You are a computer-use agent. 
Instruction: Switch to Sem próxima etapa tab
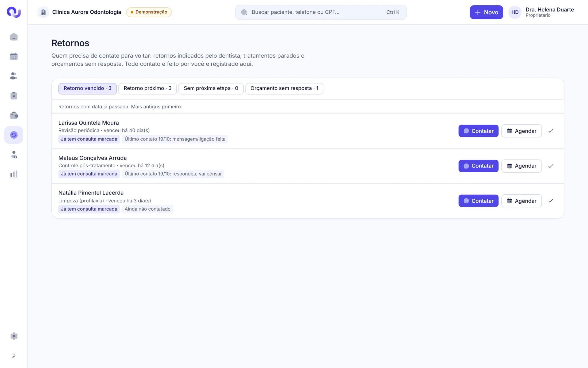211,88
